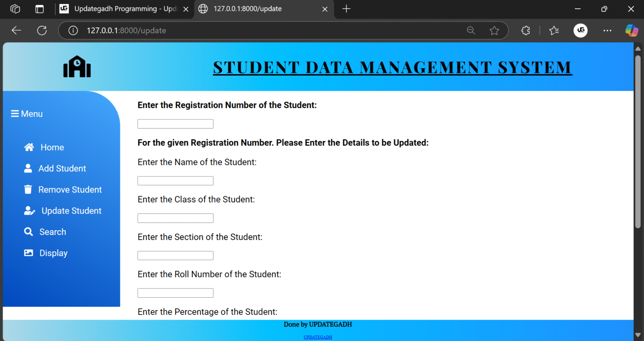The image size is (644, 341).
Task: Select the Home icon in the sidebar
Action: coord(28,147)
